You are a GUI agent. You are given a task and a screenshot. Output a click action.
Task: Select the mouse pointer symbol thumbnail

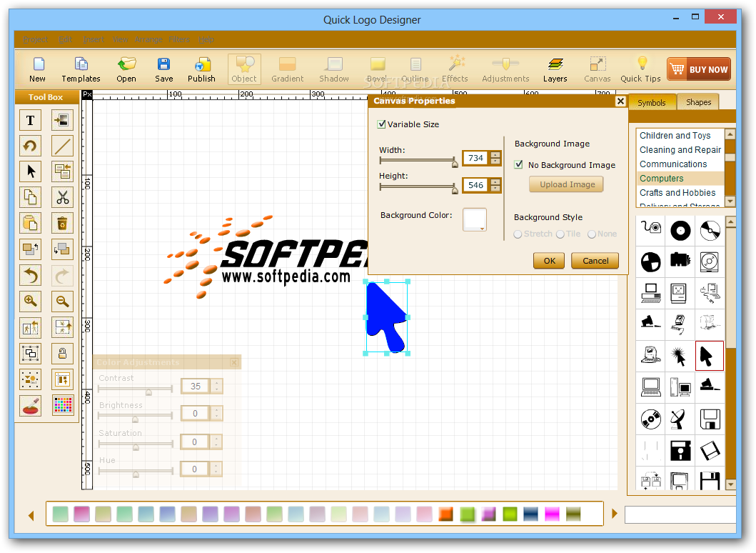tap(709, 356)
